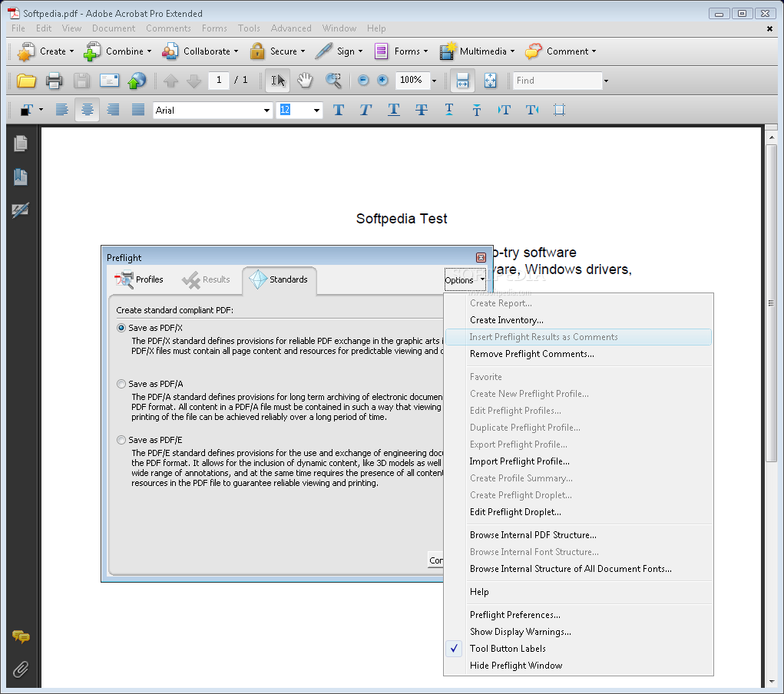The image size is (784, 694).
Task: Click the scroll down arrow
Action: point(772,681)
